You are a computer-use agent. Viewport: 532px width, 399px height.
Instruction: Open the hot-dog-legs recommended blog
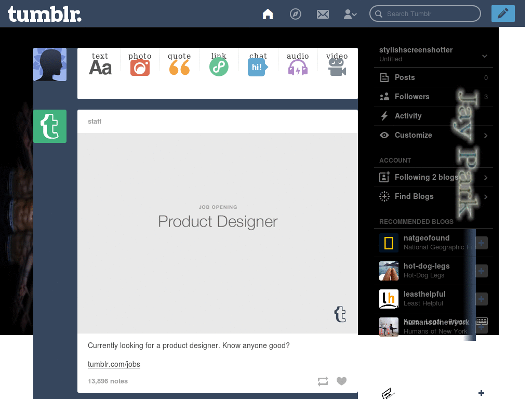pyautogui.click(x=427, y=266)
